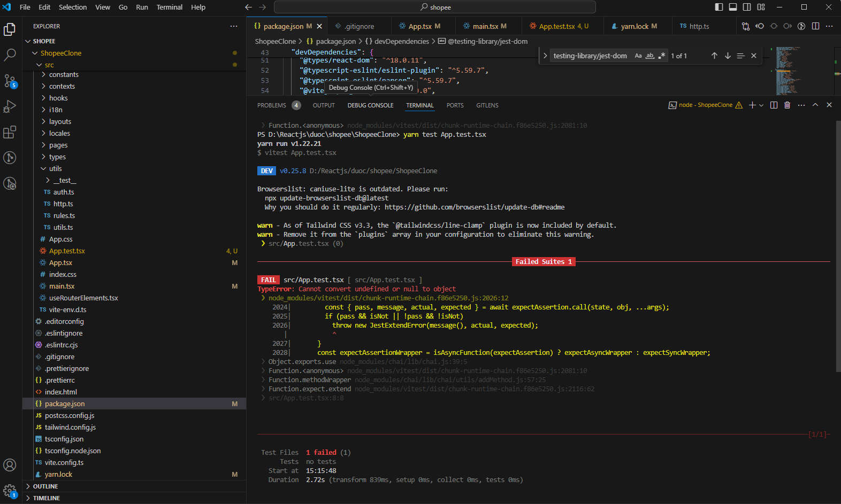Open the Selection menu
The width and height of the screenshot is (841, 504).
coord(73,7)
